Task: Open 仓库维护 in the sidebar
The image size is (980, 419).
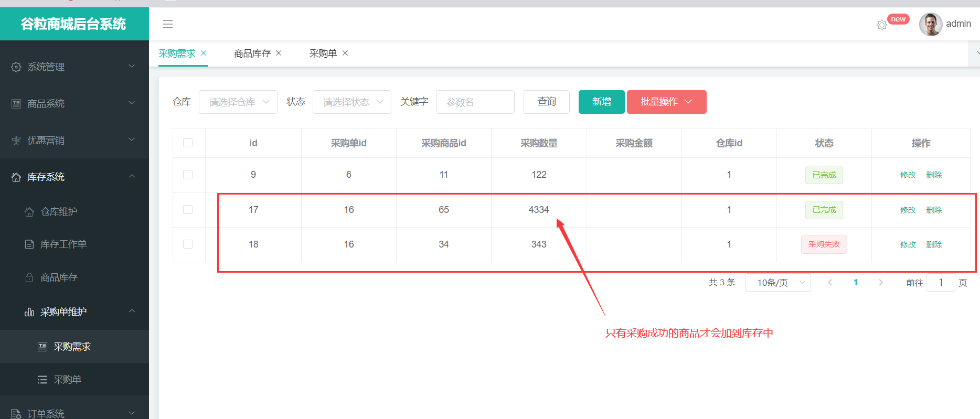Action: pyautogui.click(x=74, y=211)
